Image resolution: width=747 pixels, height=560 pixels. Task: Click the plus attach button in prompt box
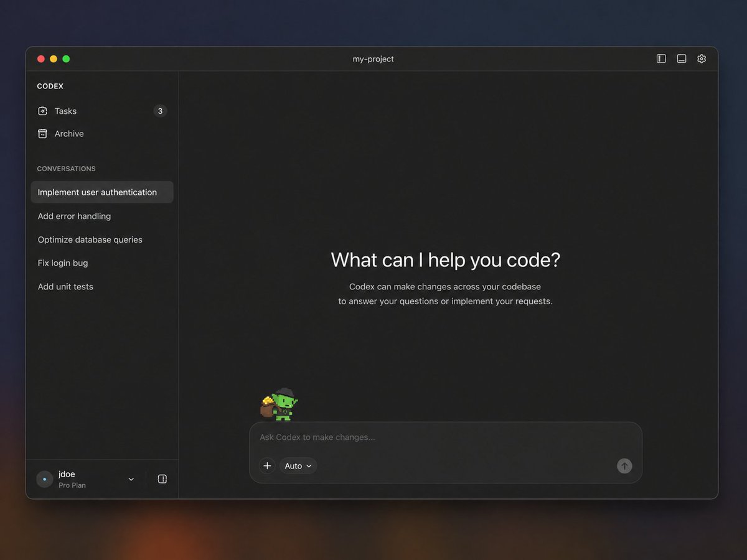pyautogui.click(x=267, y=465)
